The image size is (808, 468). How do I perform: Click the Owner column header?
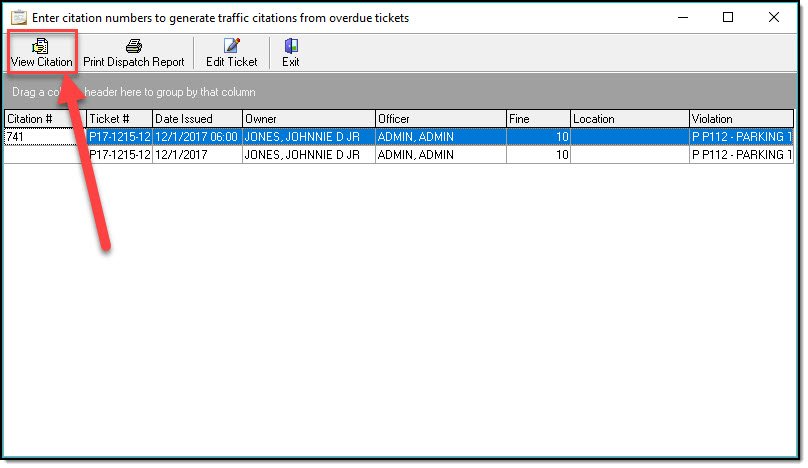307,119
